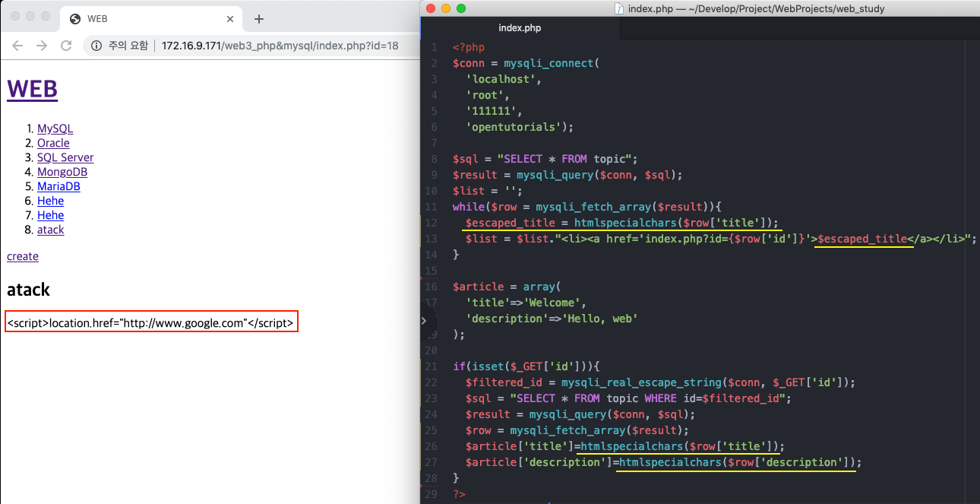Image resolution: width=980 pixels, height=504 pixels.
Task: Click the while keyword on line 11
Action: pos(469,207)
